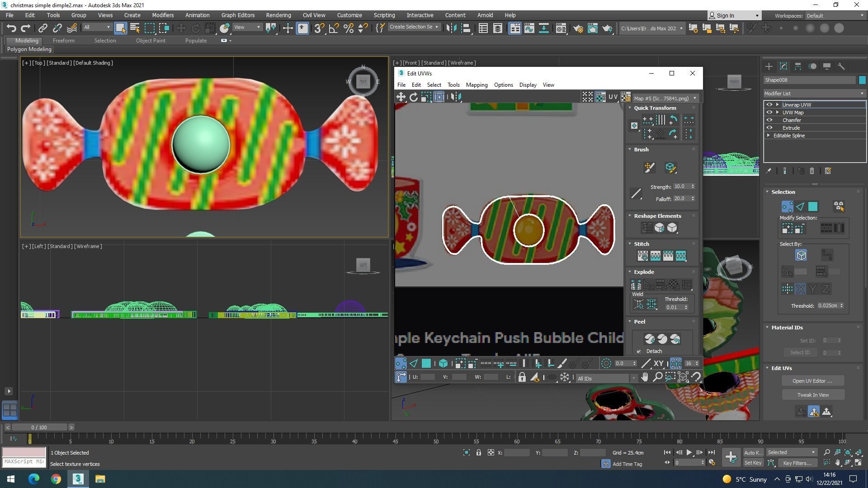Toggle visibility eye of Extrude modifier
The height and width of the screenshot is (488, 868).
click(769, 128)
